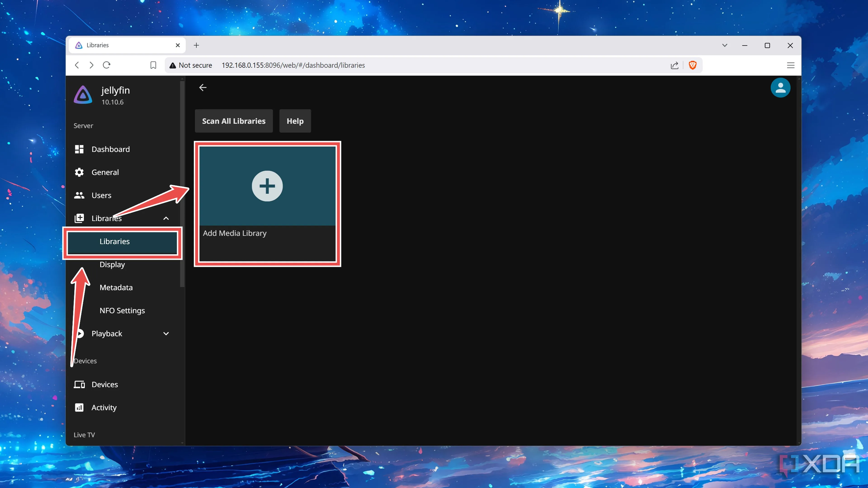
Task: Open the Brave Shields lion icon
Action: (x=692, y=65)
